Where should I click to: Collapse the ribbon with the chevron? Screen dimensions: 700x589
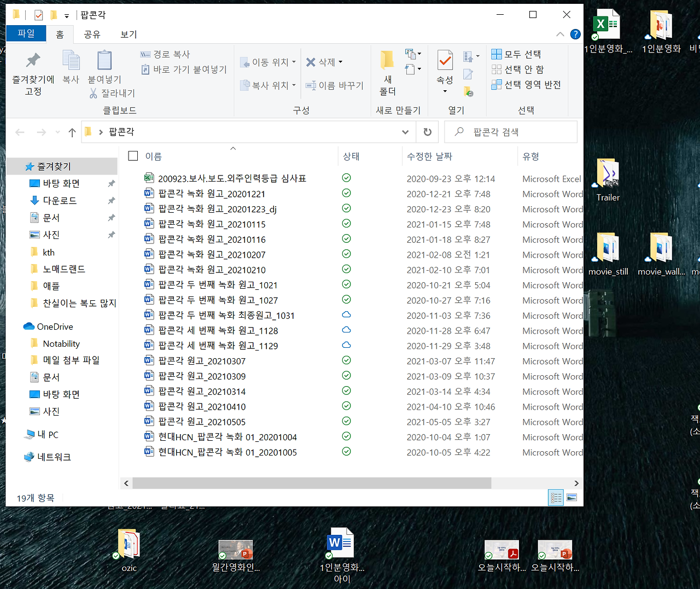click(x=560, y=34)
